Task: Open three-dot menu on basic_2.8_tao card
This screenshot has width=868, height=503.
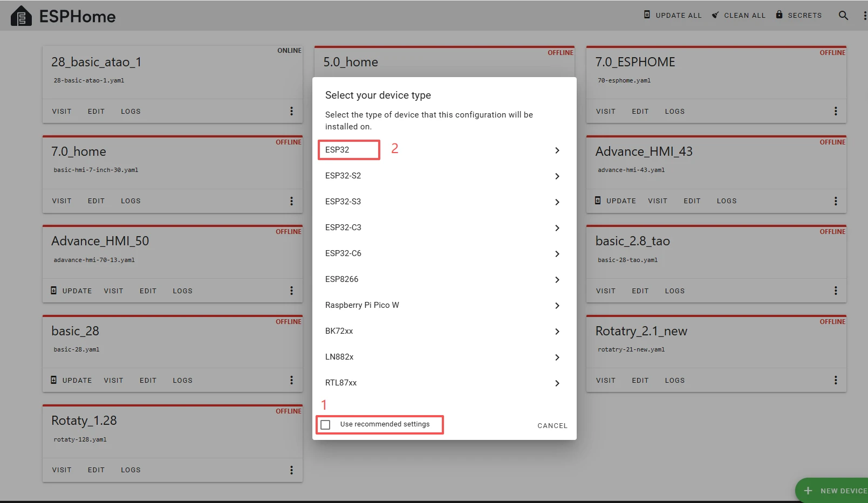Action: [x=836, y=291]
